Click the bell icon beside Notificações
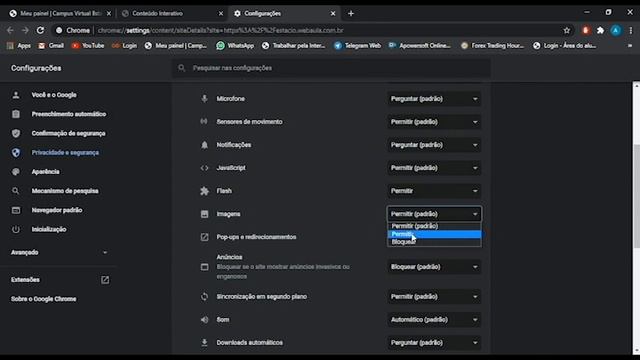This screenshot has height=360, width=640. tap(204, 145)
